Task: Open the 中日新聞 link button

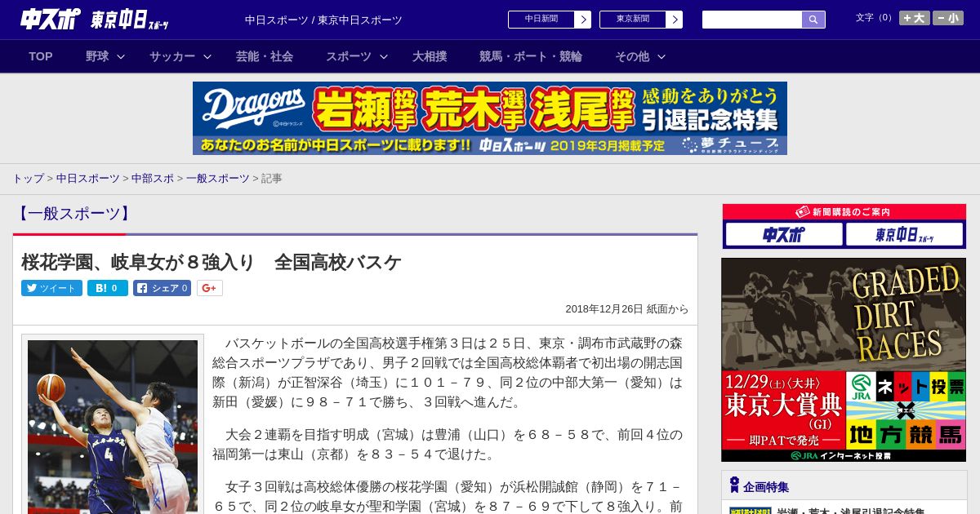Action: point(541,20)
